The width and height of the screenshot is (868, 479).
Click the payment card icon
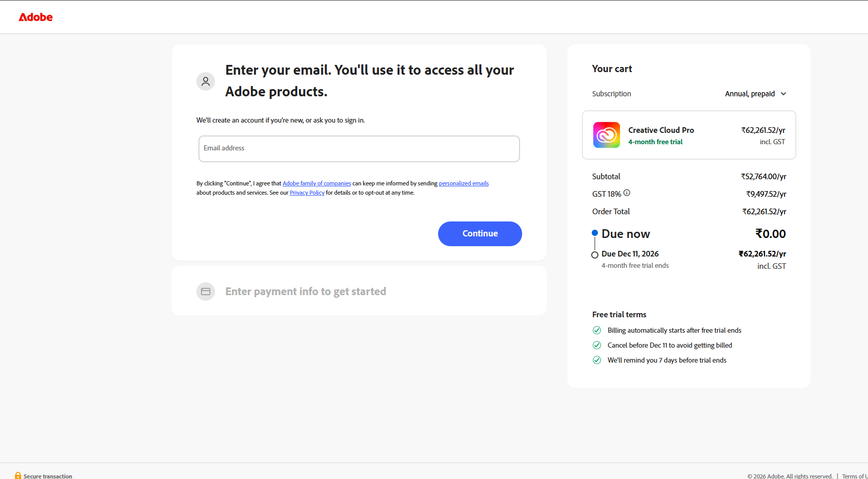[x=206, y=292]
